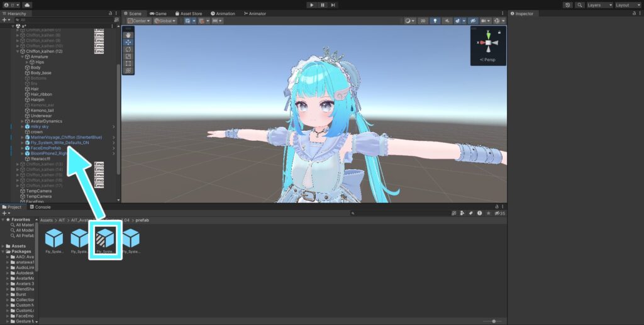This screenshot has height=325, width=644.
Task: Click the global search magnifier icon
Action: point(579,5)
